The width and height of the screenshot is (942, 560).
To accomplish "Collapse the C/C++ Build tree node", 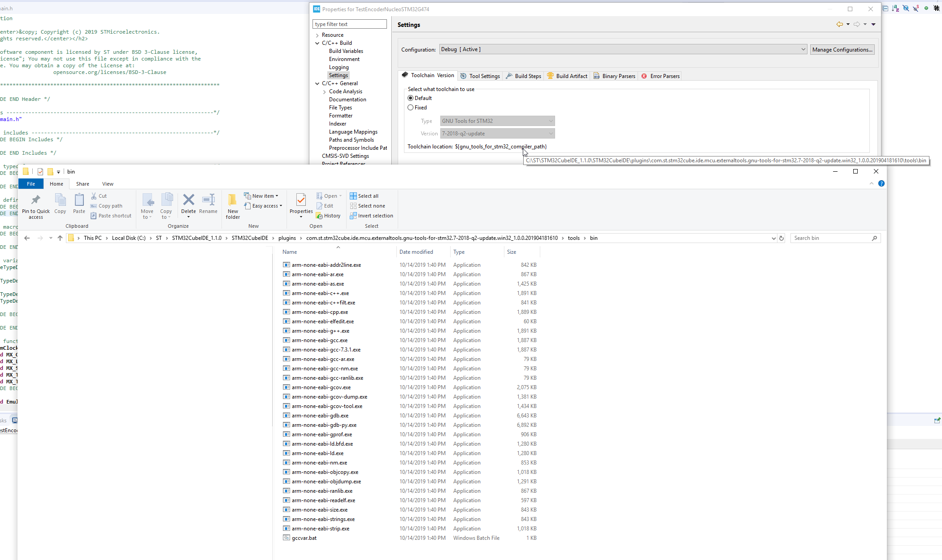I will (x=317, y=43).
